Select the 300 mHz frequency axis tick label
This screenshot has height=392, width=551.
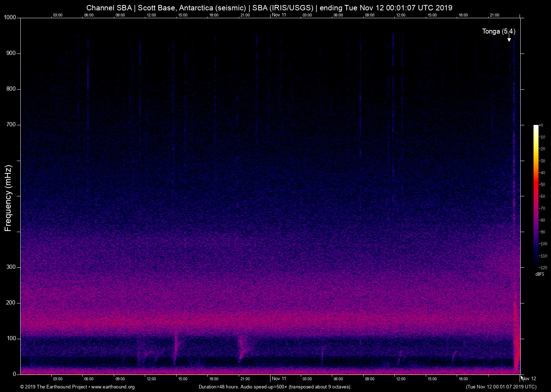point(11,267)
